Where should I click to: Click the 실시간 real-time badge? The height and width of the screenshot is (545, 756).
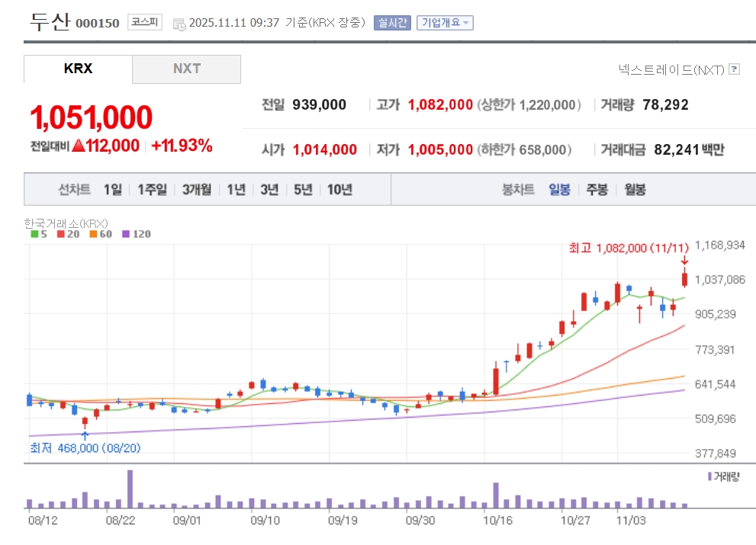tap(391, 23)
